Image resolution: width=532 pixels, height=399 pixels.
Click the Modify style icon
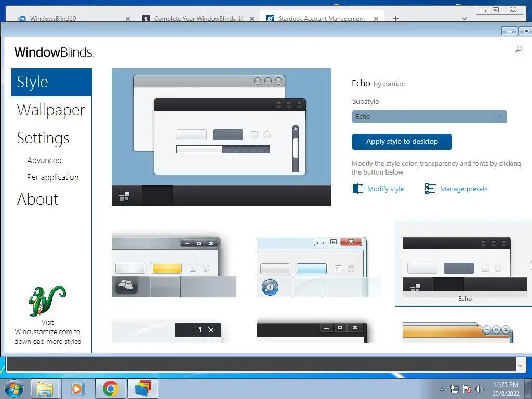pos(357,189)
